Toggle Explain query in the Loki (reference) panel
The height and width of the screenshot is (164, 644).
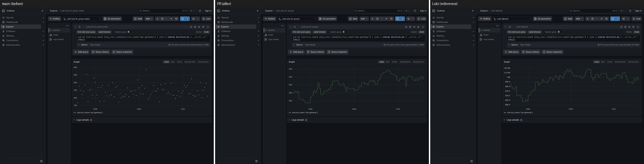[559, 32]
